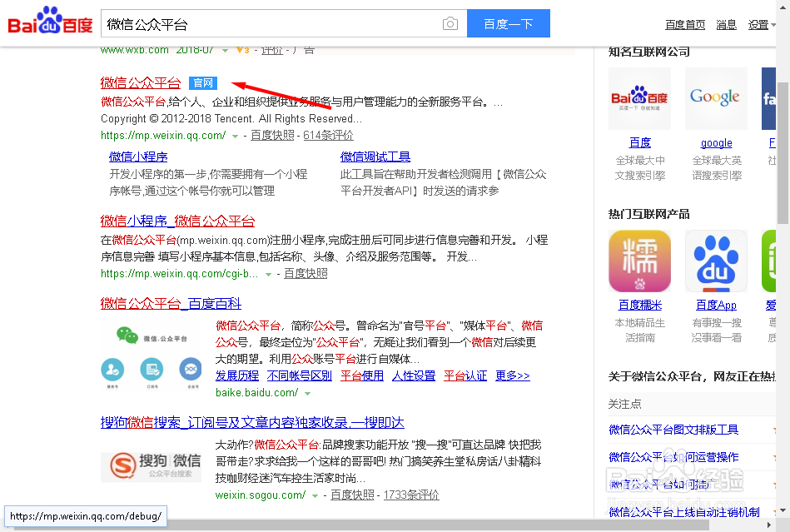Open 微信小程序_微信公众平台 result

coord(177,221)
